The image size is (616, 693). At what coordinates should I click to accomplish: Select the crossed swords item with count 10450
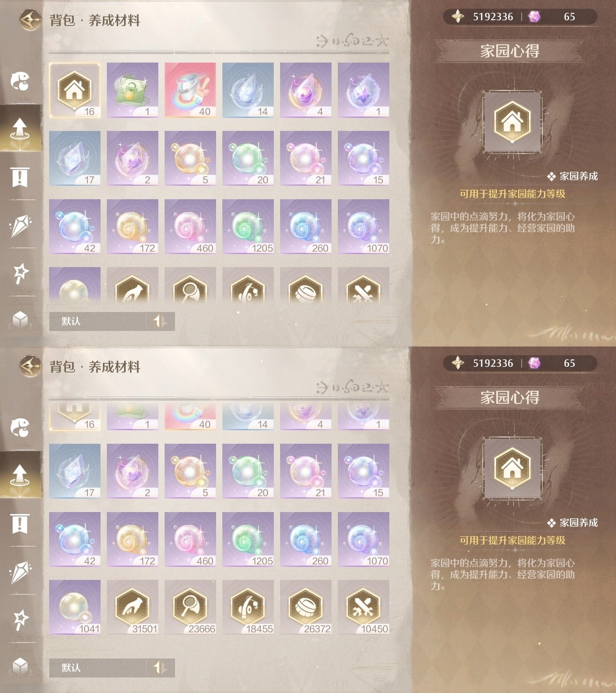[363, 607]
